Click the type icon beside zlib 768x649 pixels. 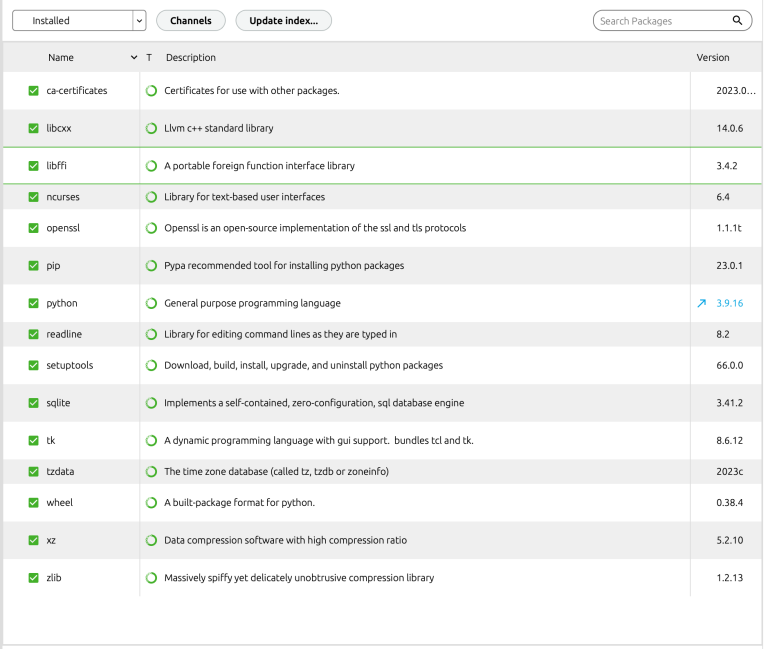click(x=151, y=578)
